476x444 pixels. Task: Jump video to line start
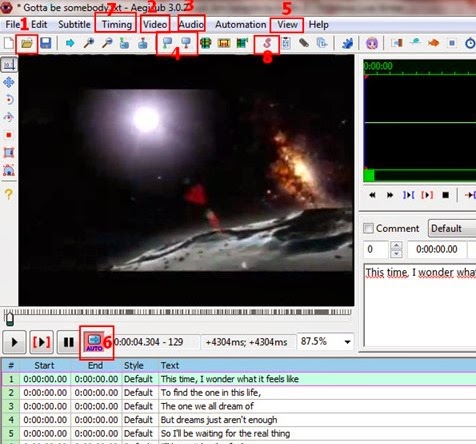coord(124,43)
